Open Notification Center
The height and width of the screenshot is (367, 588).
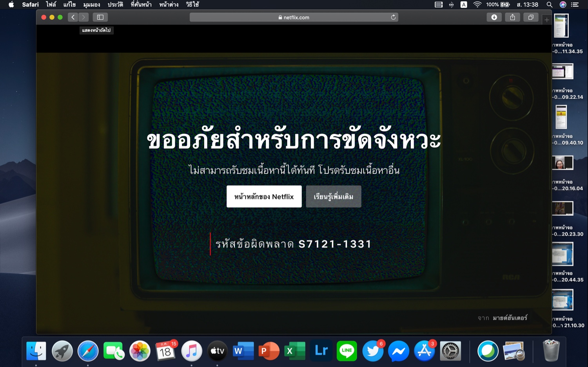coord(575,5)
